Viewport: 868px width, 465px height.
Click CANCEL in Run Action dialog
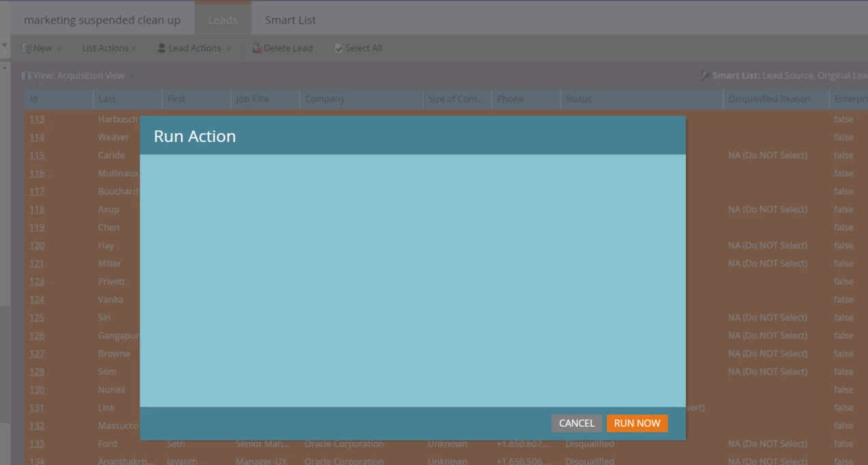click(x=577, y=423)
